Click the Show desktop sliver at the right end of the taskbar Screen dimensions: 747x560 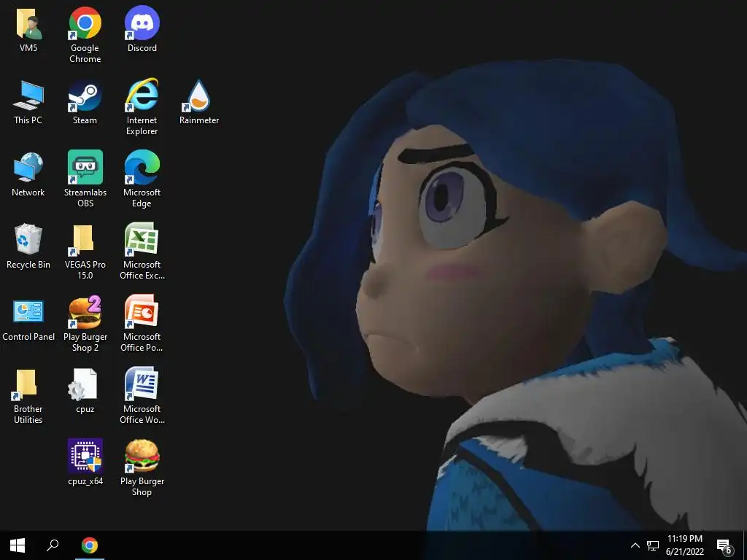tap(745, 545)
